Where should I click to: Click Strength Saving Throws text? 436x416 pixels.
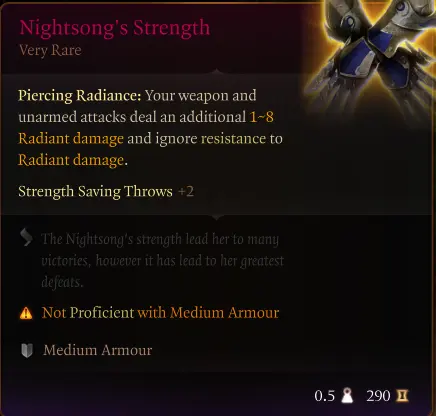95,192
